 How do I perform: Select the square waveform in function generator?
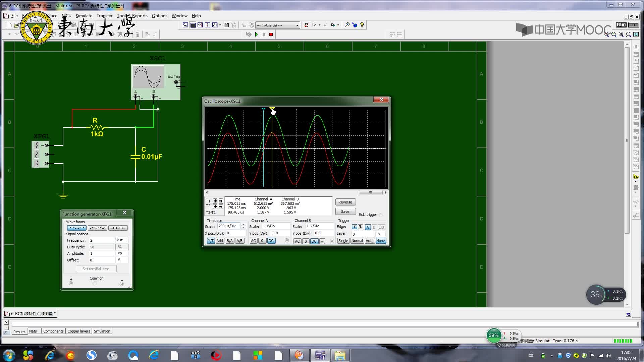[118, 228]
